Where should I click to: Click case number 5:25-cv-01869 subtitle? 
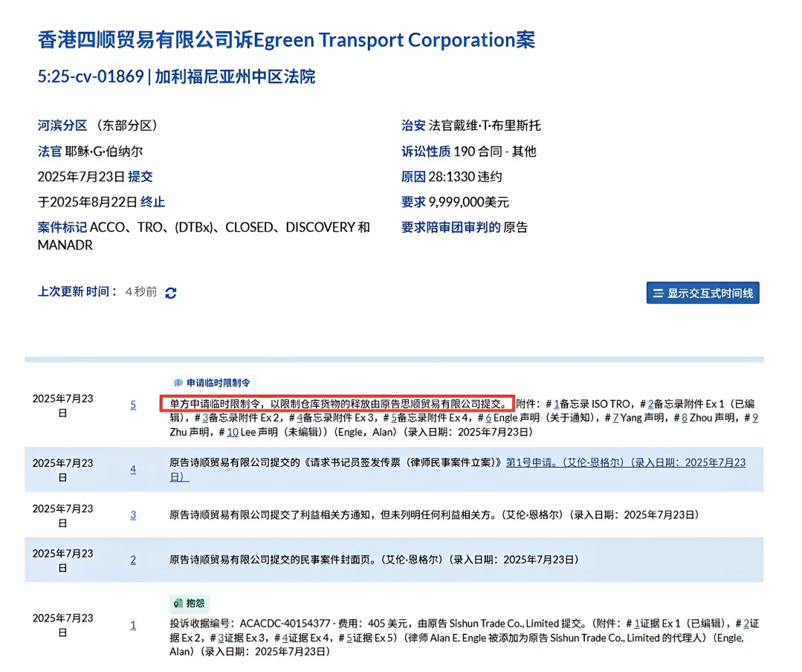pos(176,77)
